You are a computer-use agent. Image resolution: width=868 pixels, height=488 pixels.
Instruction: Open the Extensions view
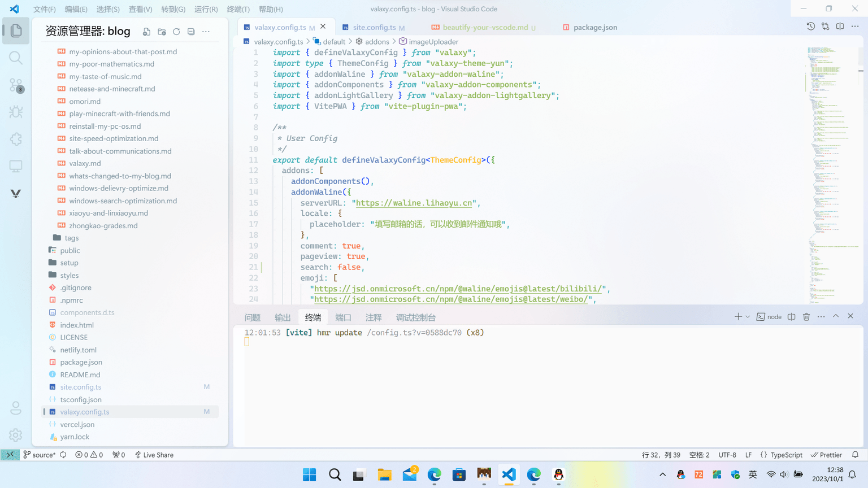coord(16,139)
